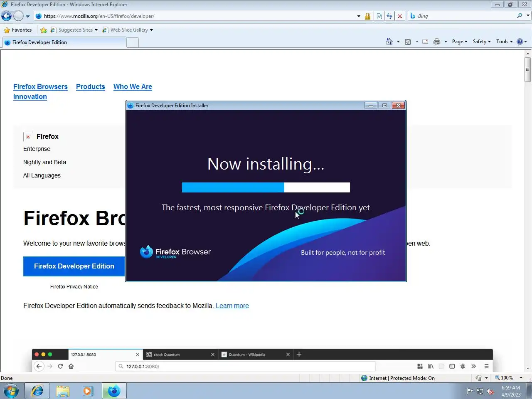Click the vertical scrollbar down arrow

[528, 368]
